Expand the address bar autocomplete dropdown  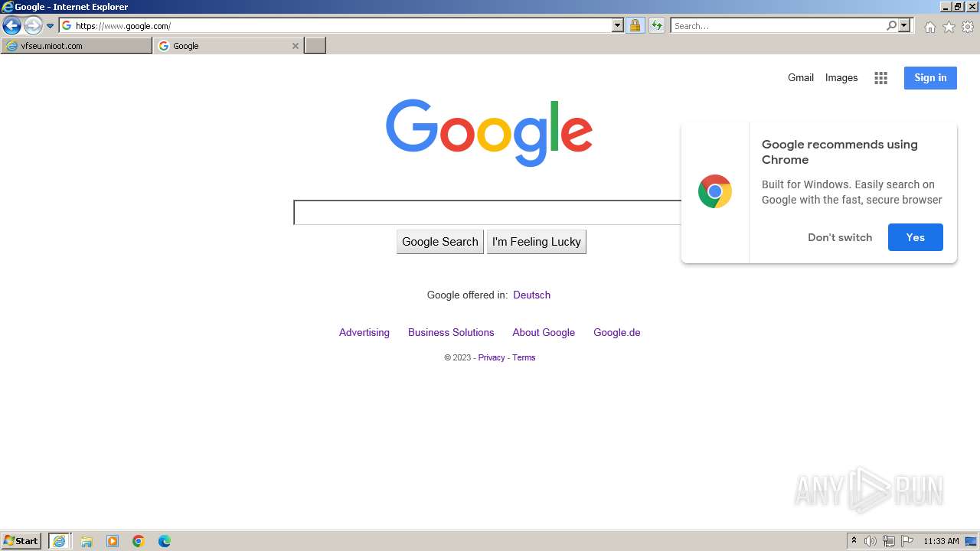pos(618,25)
